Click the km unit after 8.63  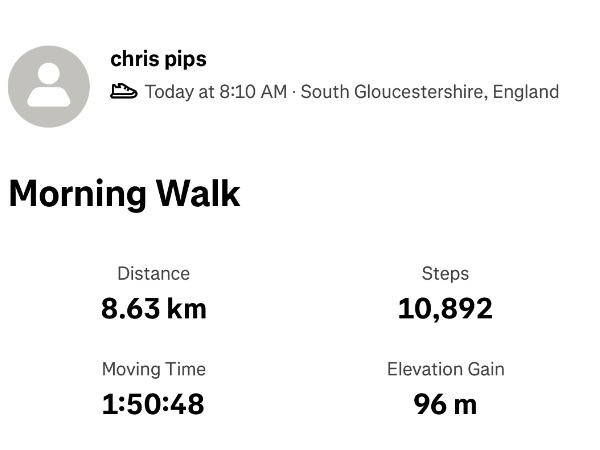pos(187,308)
